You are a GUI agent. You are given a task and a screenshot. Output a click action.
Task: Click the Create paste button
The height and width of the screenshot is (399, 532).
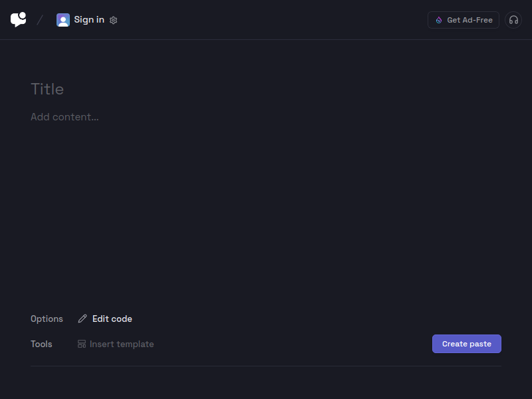(x=467, y=344)
